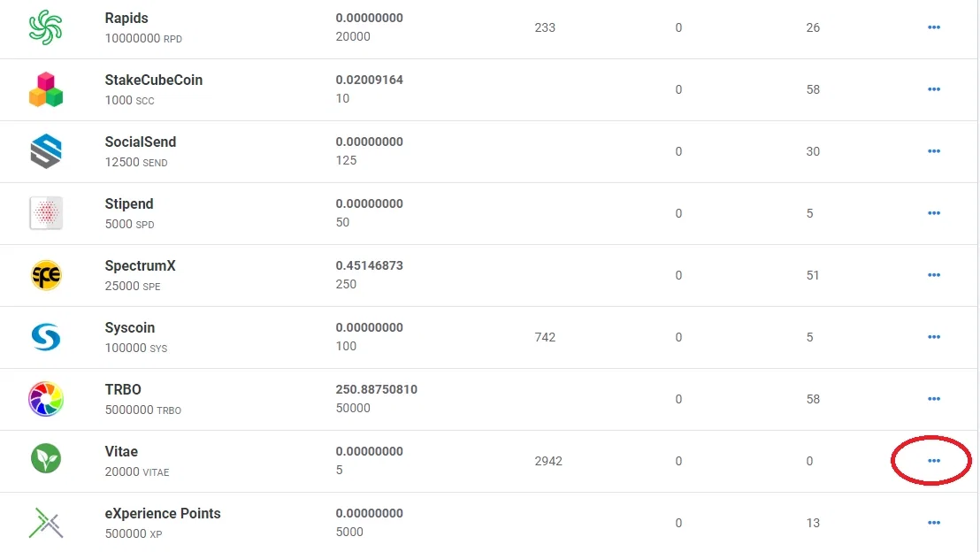This screenshot has height=552, width=980.
Task: Click the Vitae green leaf logo
Action: pos(46,459)
